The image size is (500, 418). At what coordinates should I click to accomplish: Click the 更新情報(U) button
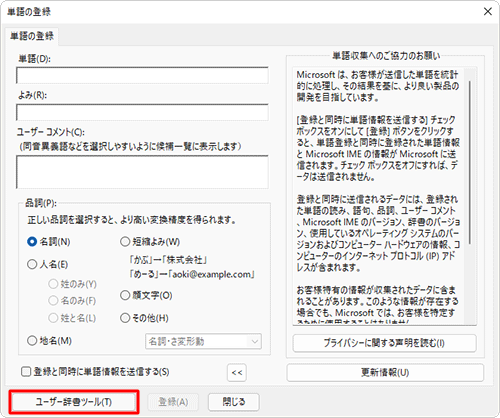pyautogui.click(x=385, y=372)
